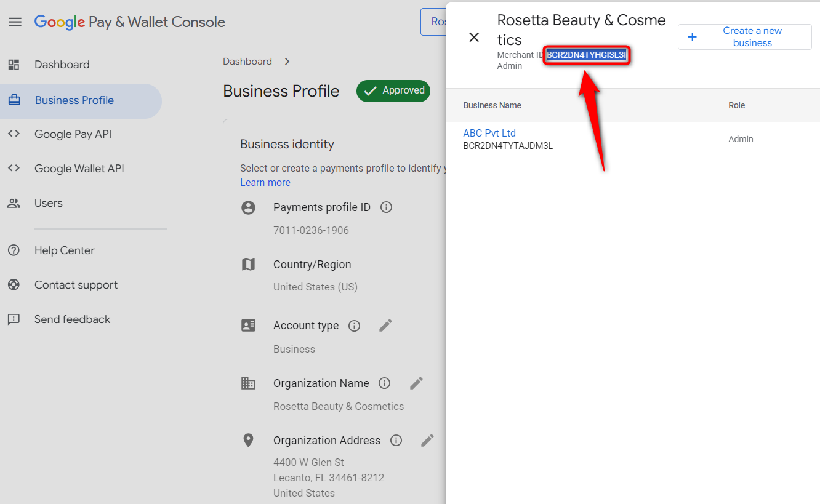Click the Dashboard breadcrumb link
The image size is (820, 504).
point(247,62)
